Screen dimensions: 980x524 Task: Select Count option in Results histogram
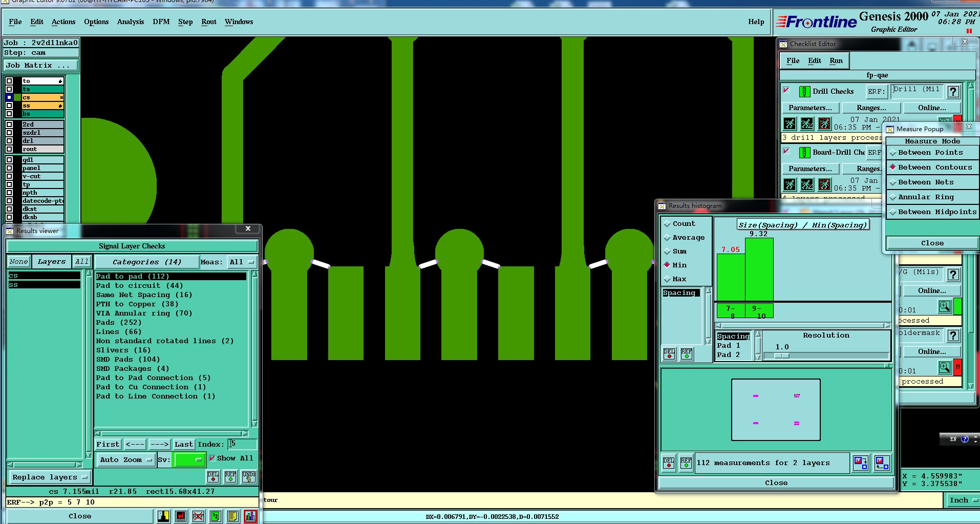(679, 224)
